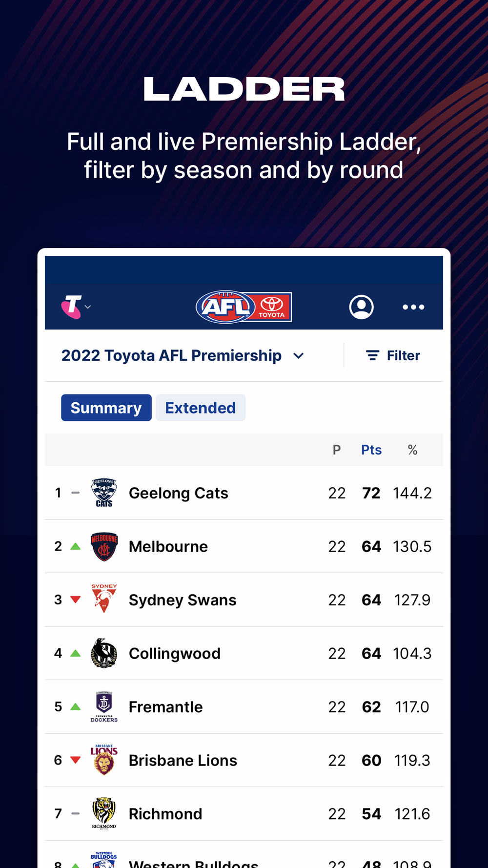Open the Richmond team row
The height and width of the screenshot is (868, 488).
coord(244,814)
